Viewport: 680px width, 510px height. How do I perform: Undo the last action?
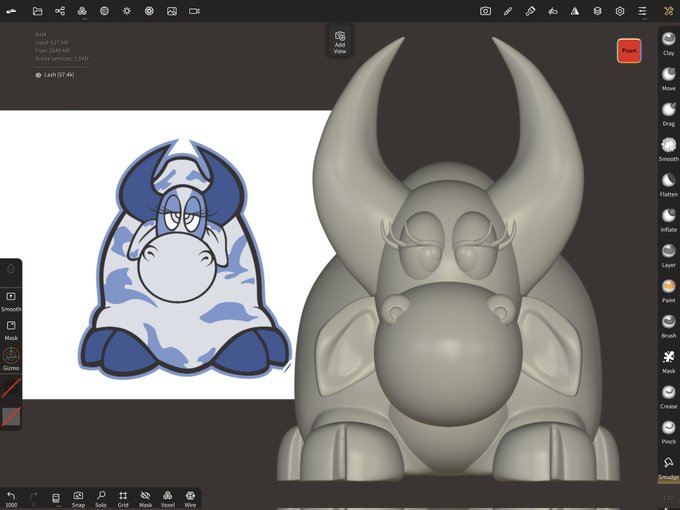tap(11, 499)
